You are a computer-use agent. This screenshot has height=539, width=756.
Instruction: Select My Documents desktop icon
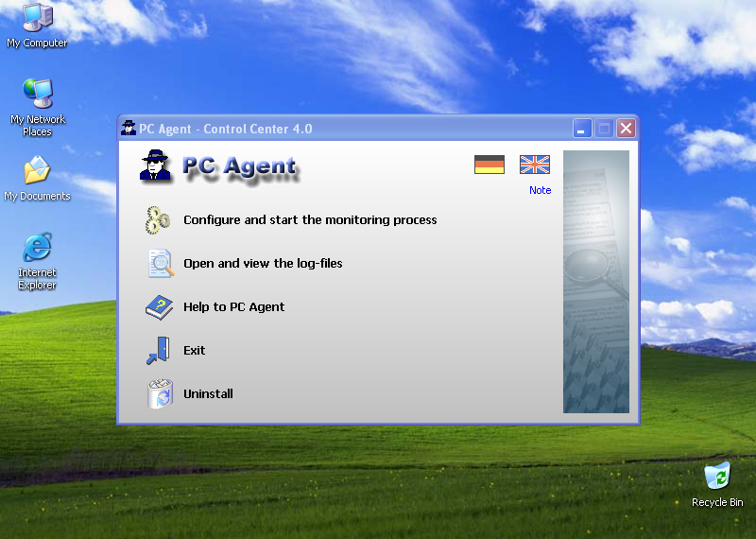[37, 178]
